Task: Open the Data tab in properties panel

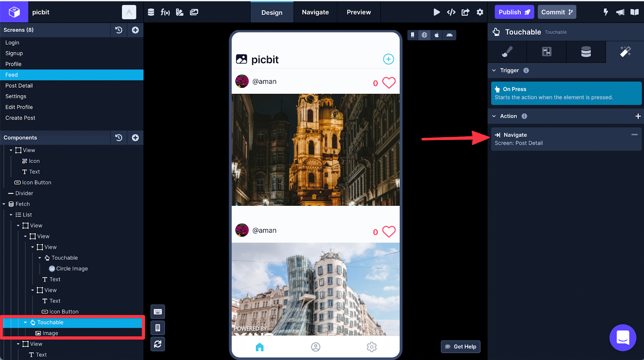Action: (586, 52)
